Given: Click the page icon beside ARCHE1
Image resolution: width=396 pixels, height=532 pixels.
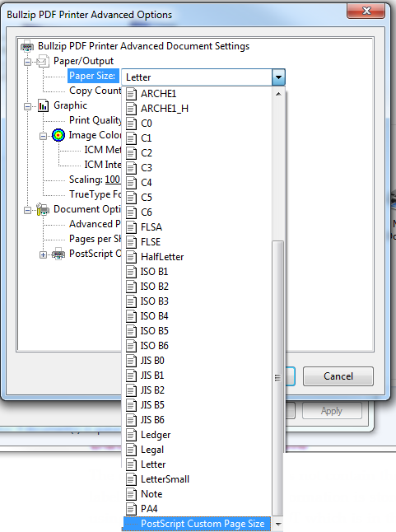Looking at the screenshot, I should pos(131,94).
